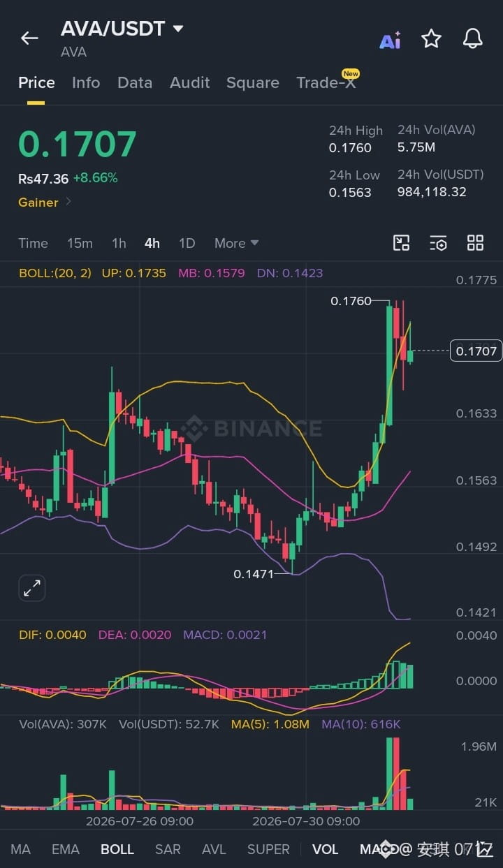
Task: Open price alert bell icon
Action: pos(473,38)
